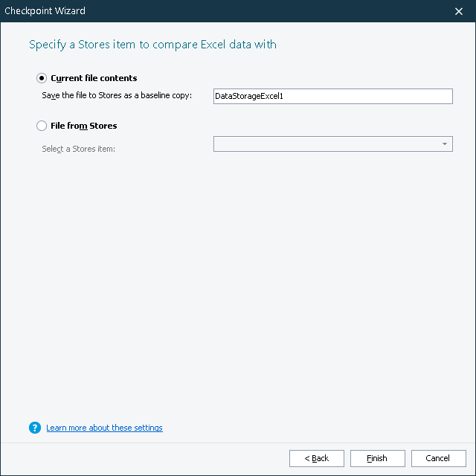Click empty footer area left of Back

point(149,458)
